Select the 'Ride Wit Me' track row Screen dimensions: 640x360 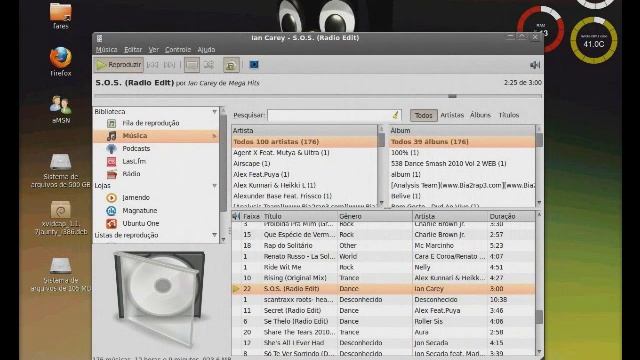(x=383, y=267)
